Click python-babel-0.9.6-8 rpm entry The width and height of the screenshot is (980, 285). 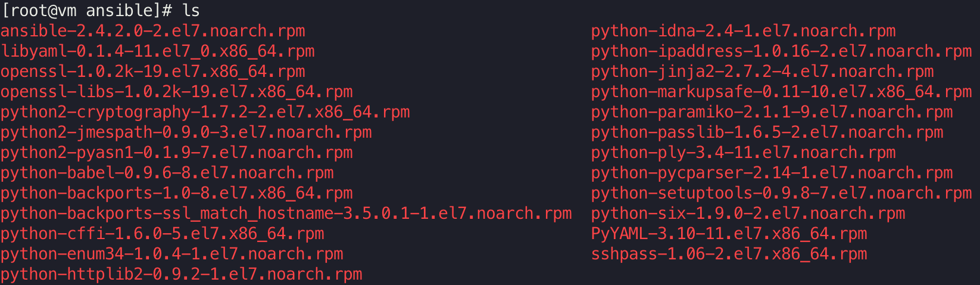[x=167, y=173]
